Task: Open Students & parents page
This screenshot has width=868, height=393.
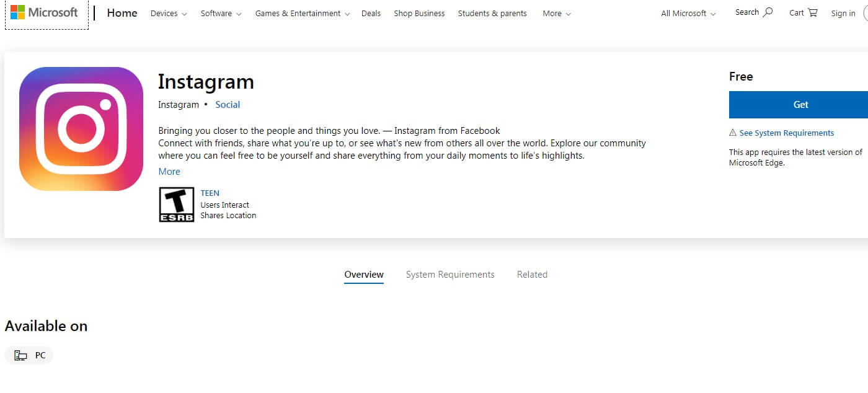Action: 492,13
